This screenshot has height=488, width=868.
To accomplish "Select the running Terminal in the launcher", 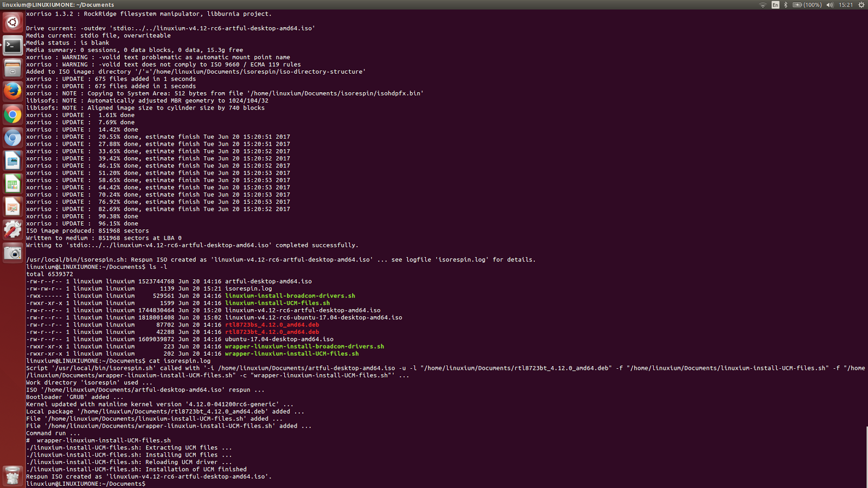I will click(12, 46).
